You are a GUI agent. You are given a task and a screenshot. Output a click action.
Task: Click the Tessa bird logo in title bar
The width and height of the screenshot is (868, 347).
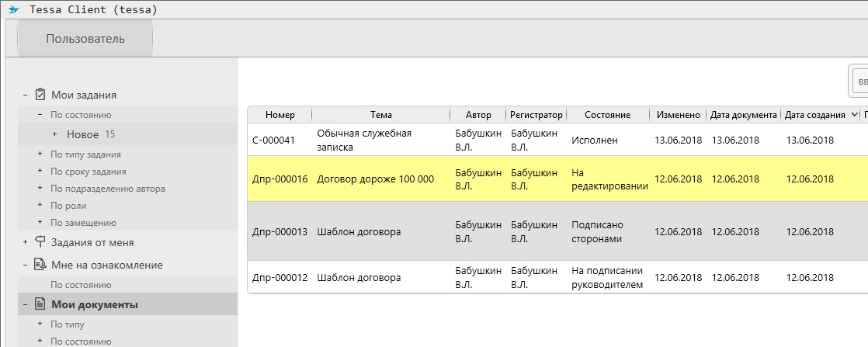click(13, 10)
